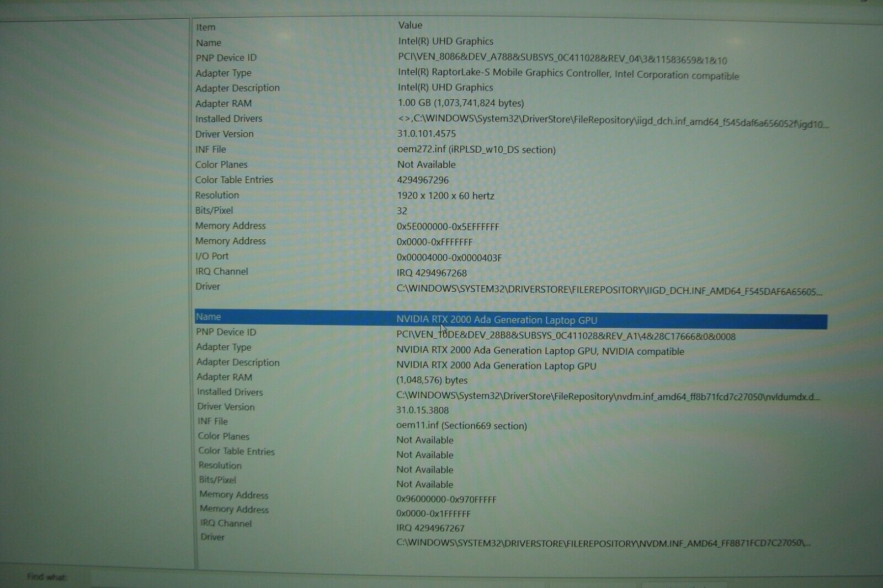Click Color Planes row in NVIDIA section

[510, 438]
